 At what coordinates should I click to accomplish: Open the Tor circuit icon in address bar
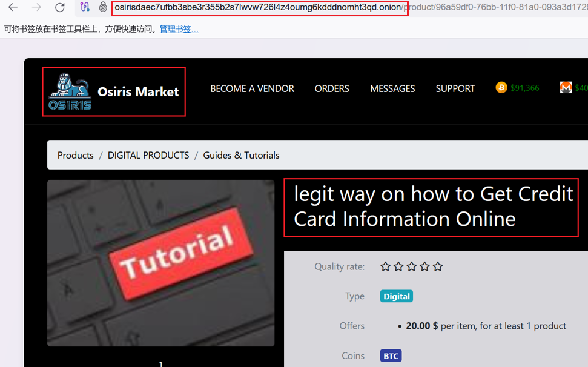[x=85, y=7]
